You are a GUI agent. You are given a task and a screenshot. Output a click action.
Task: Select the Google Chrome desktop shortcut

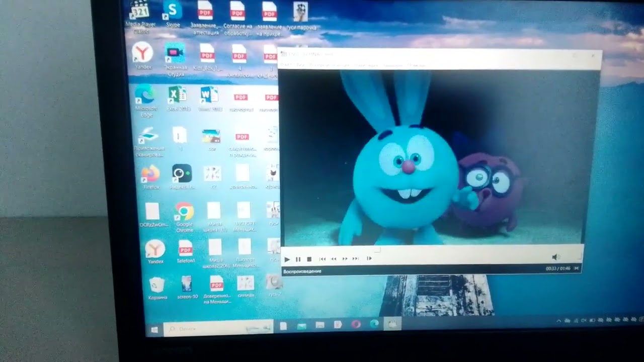[x=184, y=217]
